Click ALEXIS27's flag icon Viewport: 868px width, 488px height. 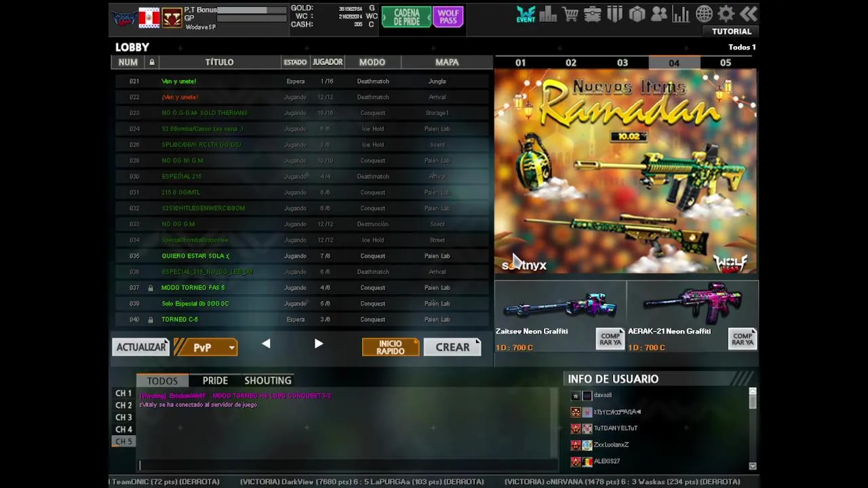(x=587, y=462)
